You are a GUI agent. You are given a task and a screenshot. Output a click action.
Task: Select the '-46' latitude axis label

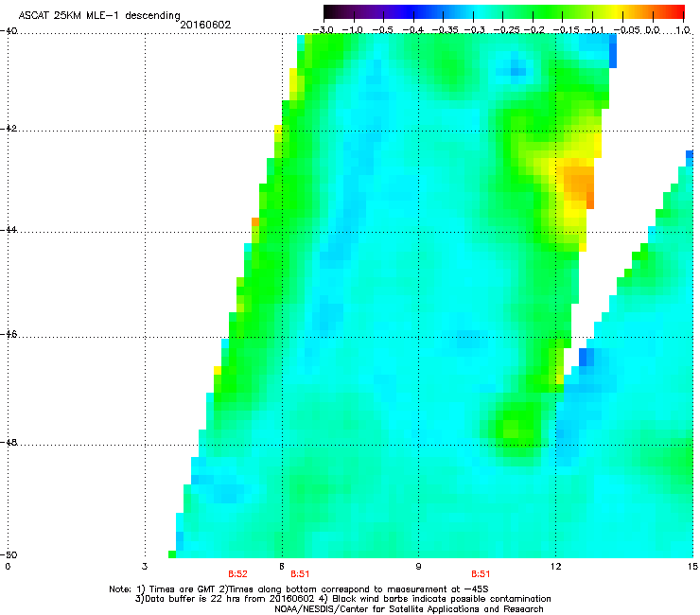coord(9,335)
